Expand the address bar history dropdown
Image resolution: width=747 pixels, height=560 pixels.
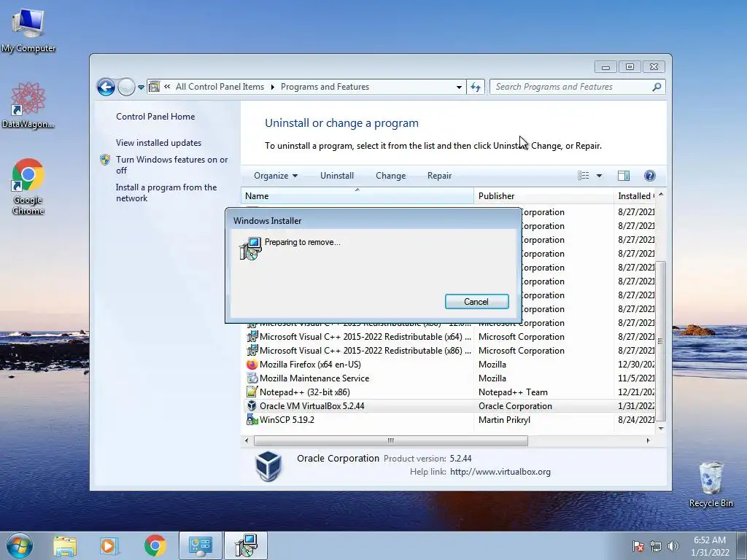(x=459, y=87)
